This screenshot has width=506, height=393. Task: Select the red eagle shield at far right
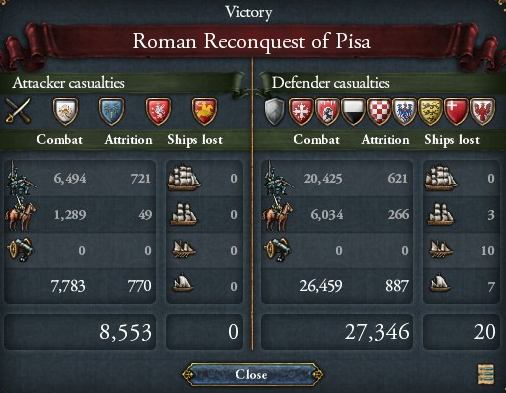(x=482, y=112)
